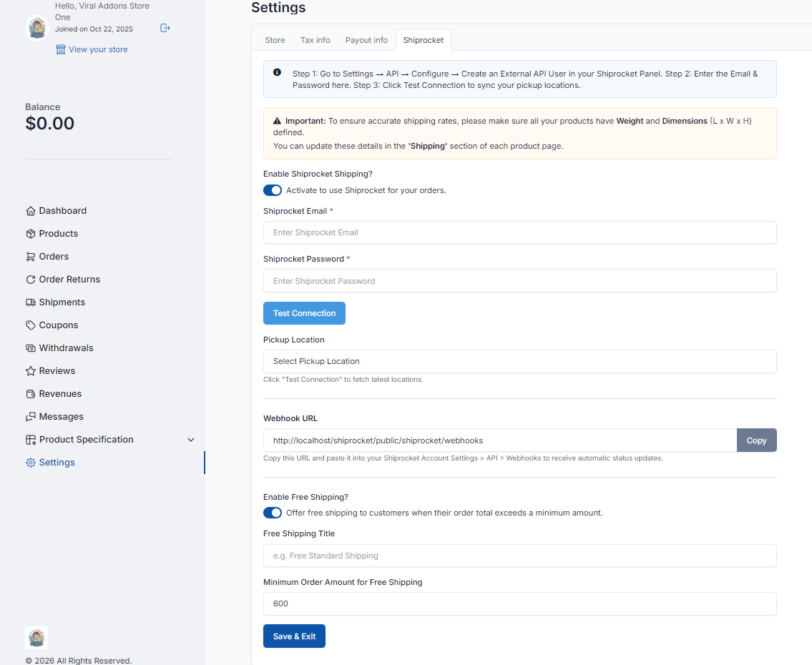Click the View your store link

(98, 49)
